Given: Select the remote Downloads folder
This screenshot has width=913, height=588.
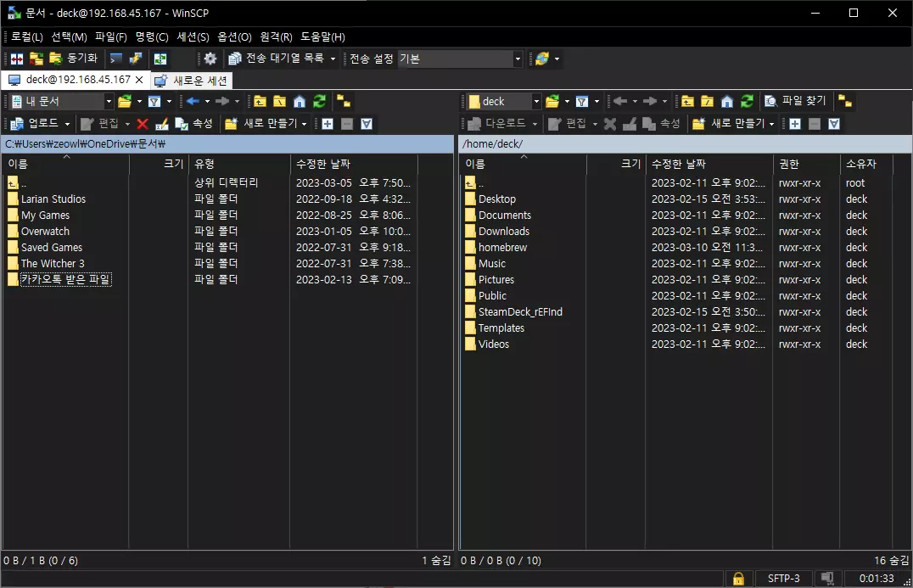Looking at the screenshot, I should [x=504, y=232].
